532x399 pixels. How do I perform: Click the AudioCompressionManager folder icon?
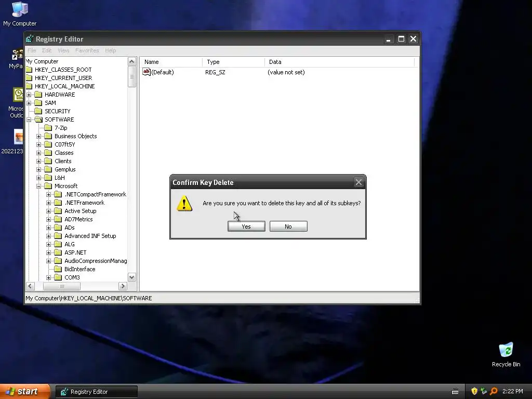pyautogui.click(x=58, y=261)
